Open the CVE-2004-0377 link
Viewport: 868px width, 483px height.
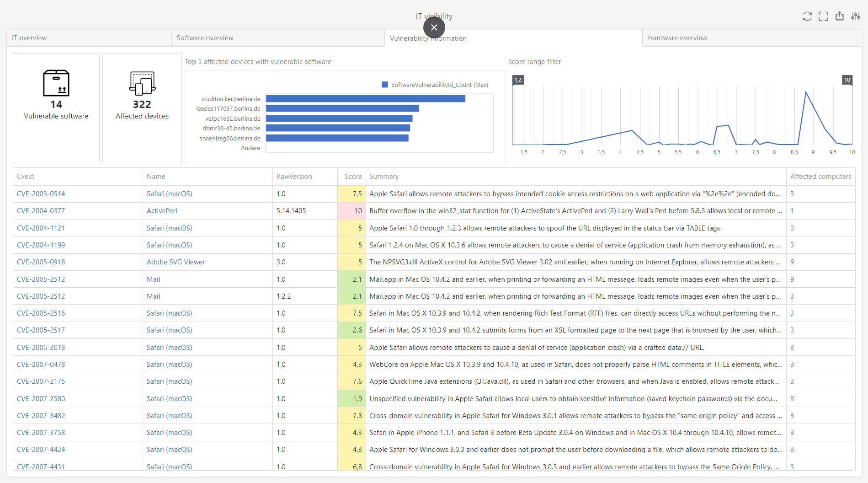[x=41, y=210]
